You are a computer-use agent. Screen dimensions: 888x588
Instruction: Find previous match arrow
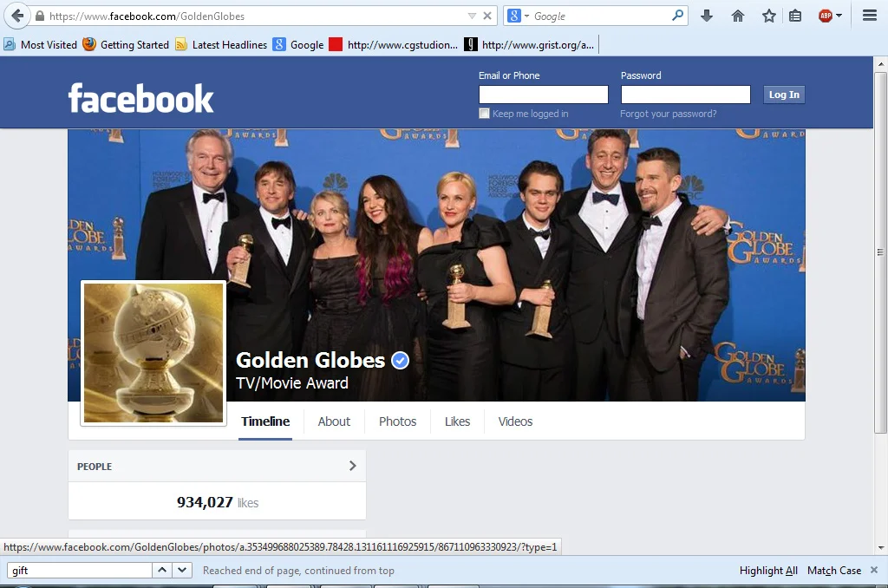click(162, 570)
